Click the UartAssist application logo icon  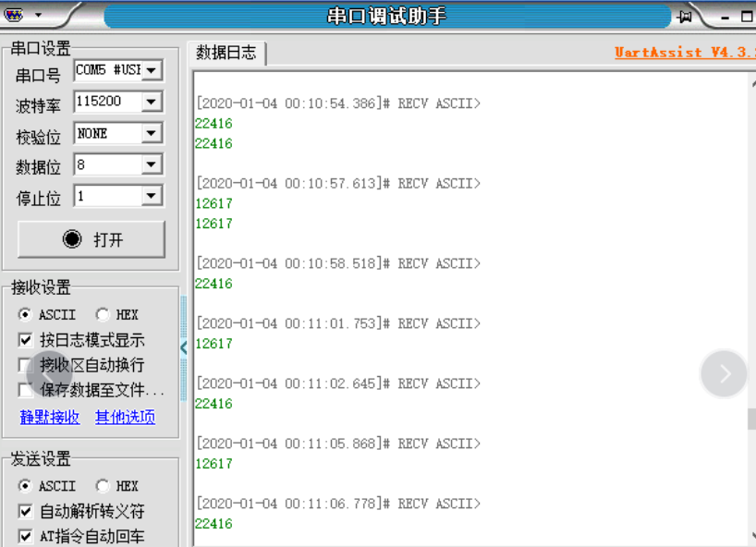click(x=12, y=14)
